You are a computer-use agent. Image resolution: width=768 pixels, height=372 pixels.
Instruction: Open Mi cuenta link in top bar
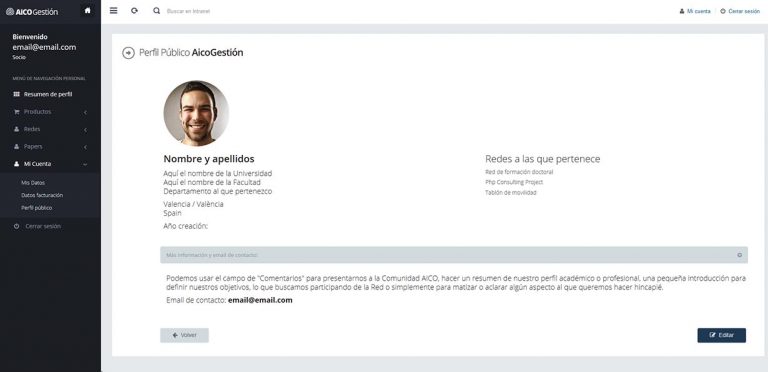695,11
